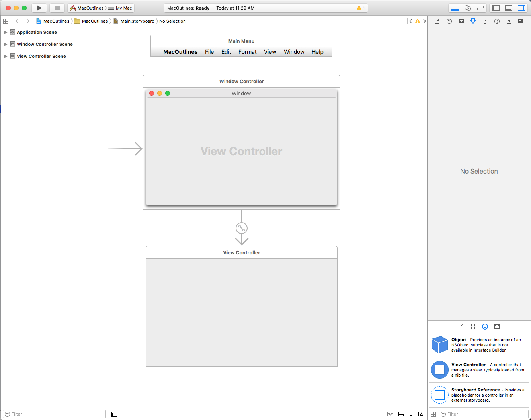Screen dimensions: 531x420
Task: Toggle the debug area visibility
Action: 509,8
